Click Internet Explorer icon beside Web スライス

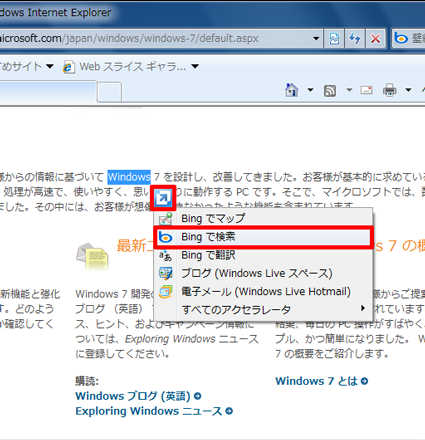point(68,67)
